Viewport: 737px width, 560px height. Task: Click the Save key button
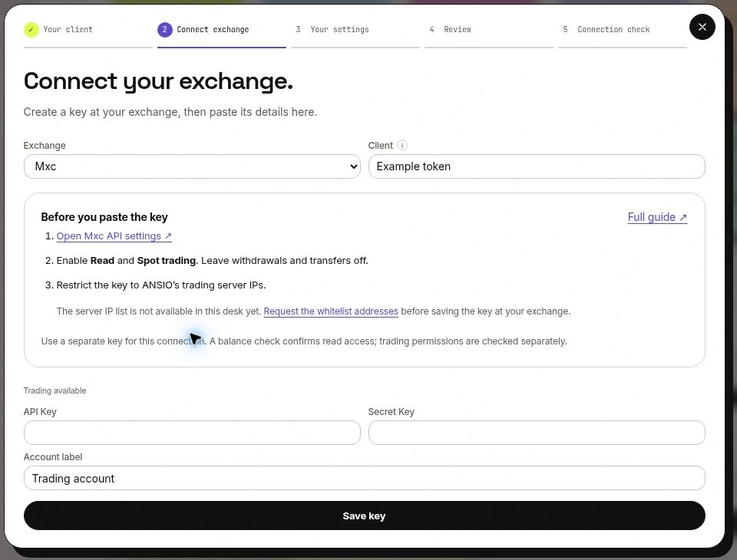[x=364, y=516]
